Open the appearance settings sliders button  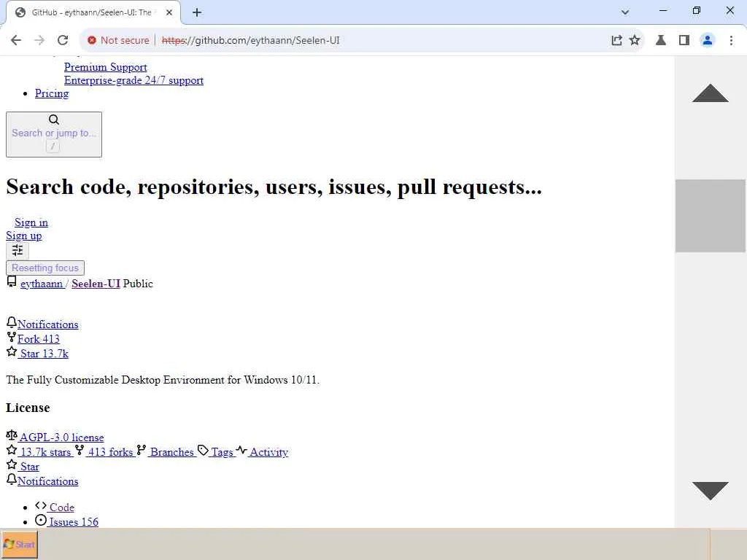coord(18,251)
